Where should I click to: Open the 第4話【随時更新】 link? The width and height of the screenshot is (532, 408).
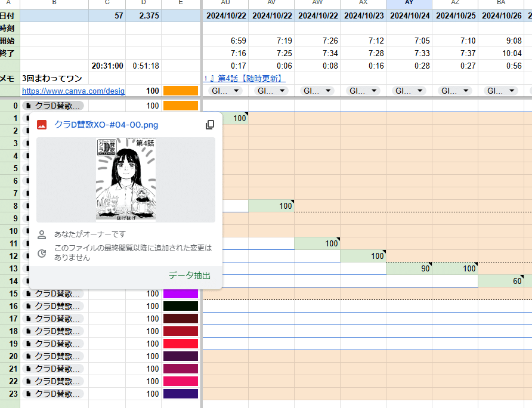[x=245, y=78]
